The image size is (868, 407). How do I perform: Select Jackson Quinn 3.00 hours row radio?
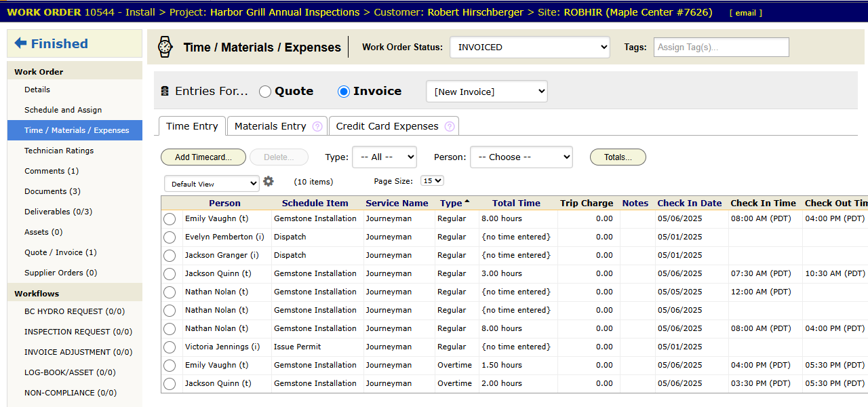tap(170, 273)
